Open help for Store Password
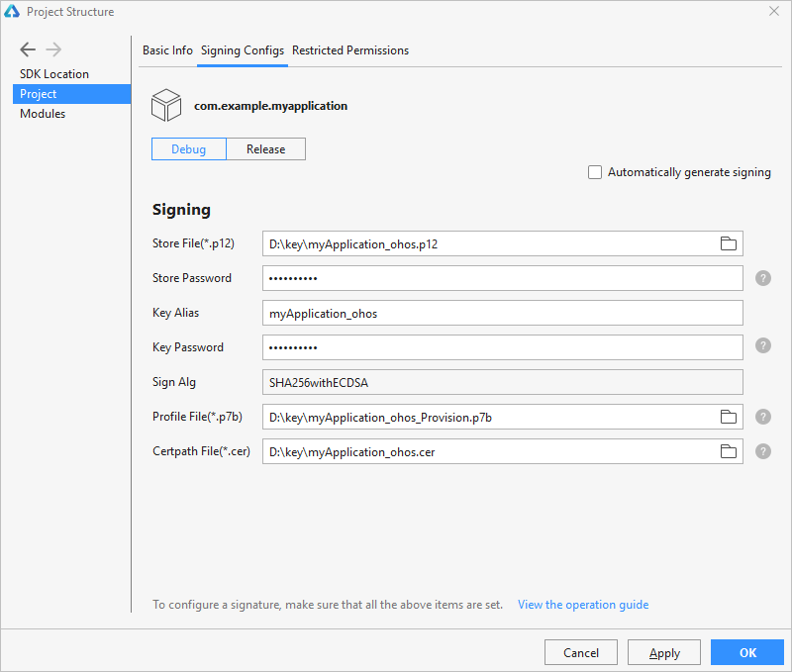 point(762,278)
